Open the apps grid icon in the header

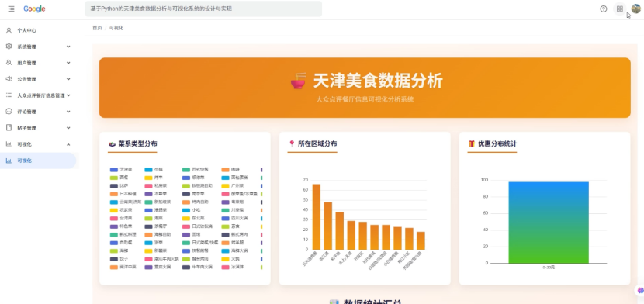pyautogui.click(x=620, y=9)
